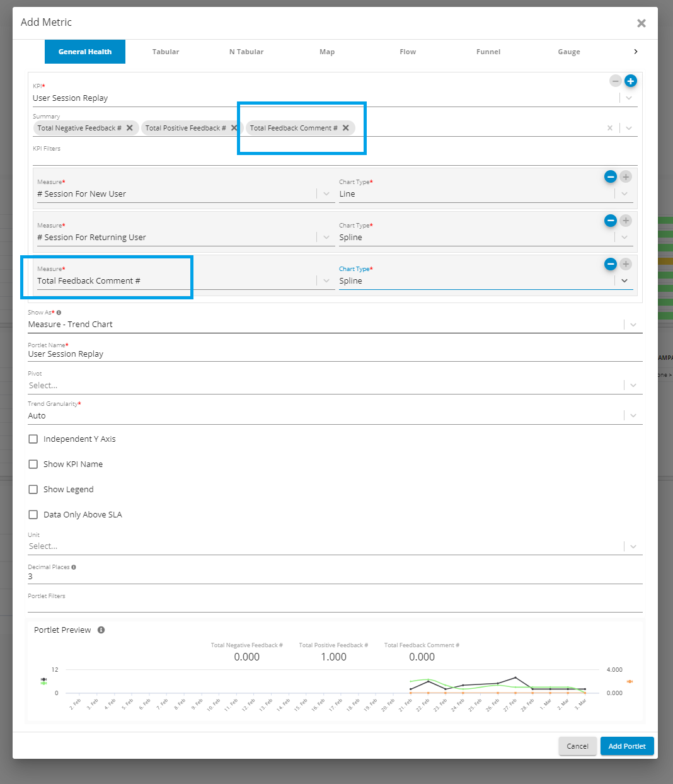This screenshot has height=784, width=673.
Task: Click the Cancel button
Action: 577,746
